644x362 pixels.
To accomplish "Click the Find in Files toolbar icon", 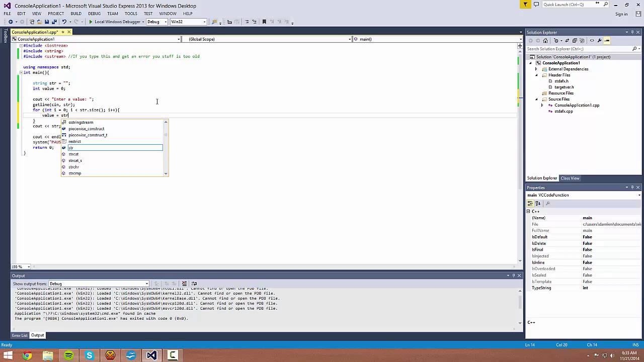I will (214, 22).
